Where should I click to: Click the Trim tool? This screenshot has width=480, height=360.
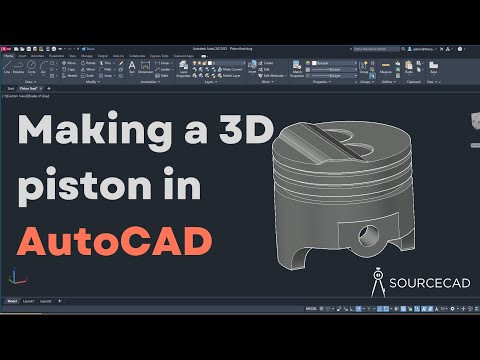105,63
